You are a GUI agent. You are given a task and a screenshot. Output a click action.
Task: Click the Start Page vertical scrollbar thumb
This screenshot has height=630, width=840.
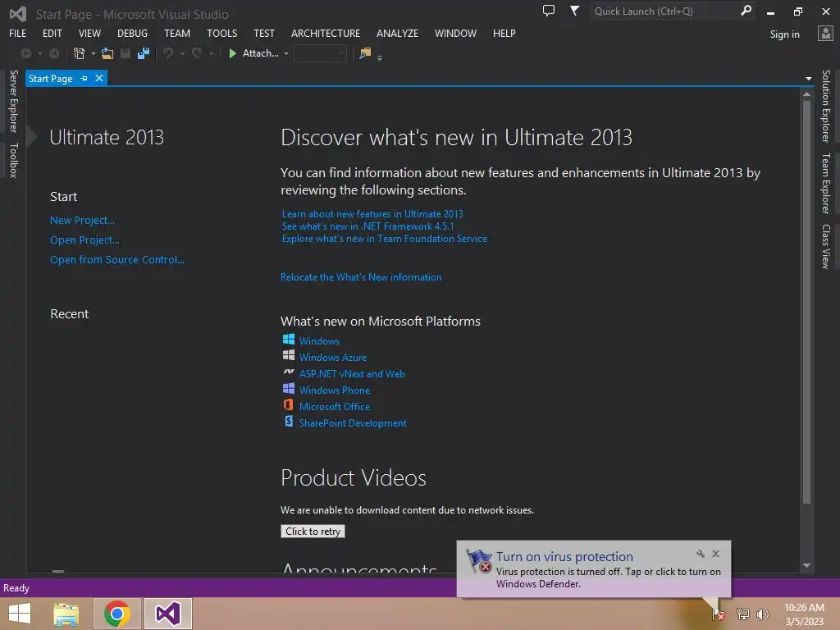[807, 302]
